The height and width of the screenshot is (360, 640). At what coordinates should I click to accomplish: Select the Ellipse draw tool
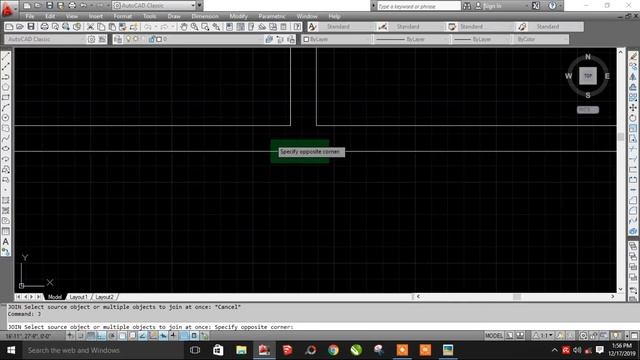pos(6,148)
